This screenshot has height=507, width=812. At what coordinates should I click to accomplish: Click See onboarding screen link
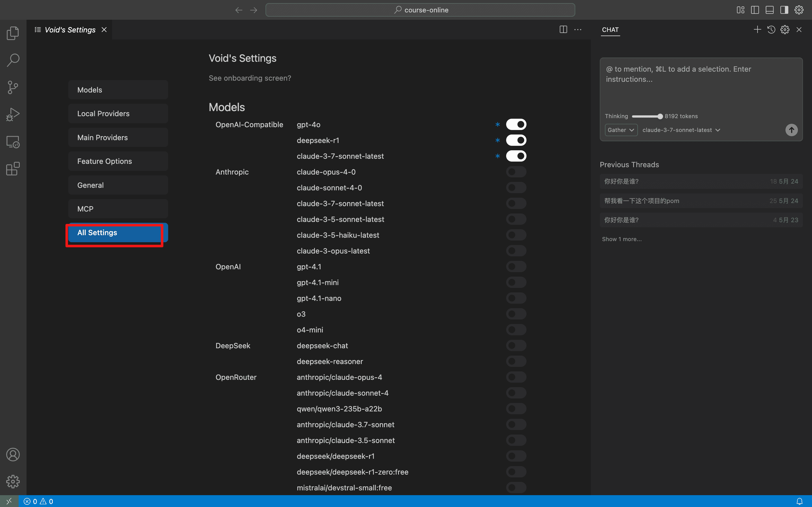pyautogui.click(x=250, y=78)
